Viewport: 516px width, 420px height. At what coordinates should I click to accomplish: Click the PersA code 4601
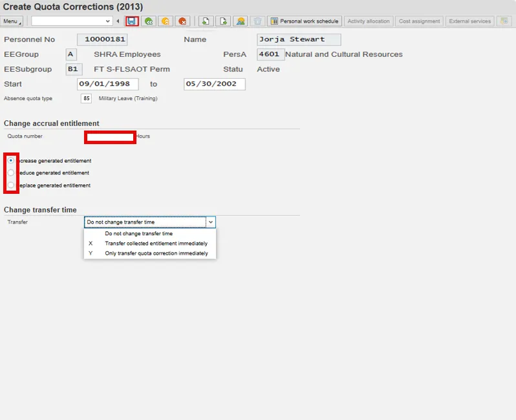[x=270, y=54]
